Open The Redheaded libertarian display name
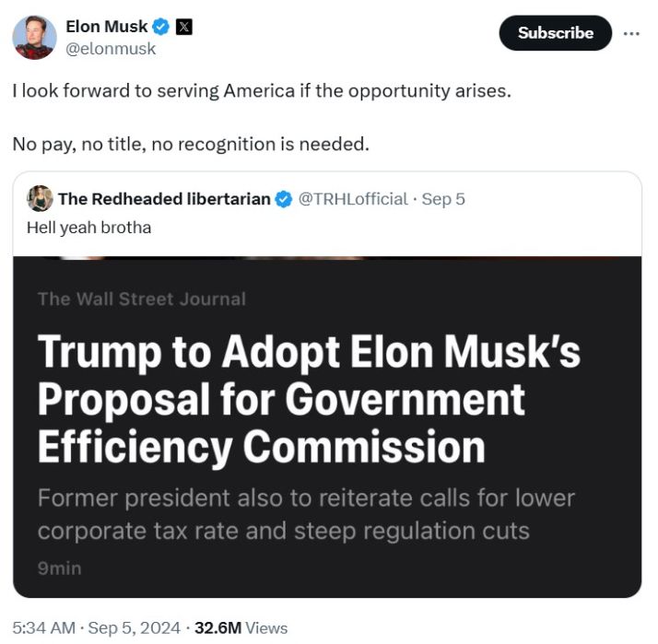658x644 pixels. 164,199
